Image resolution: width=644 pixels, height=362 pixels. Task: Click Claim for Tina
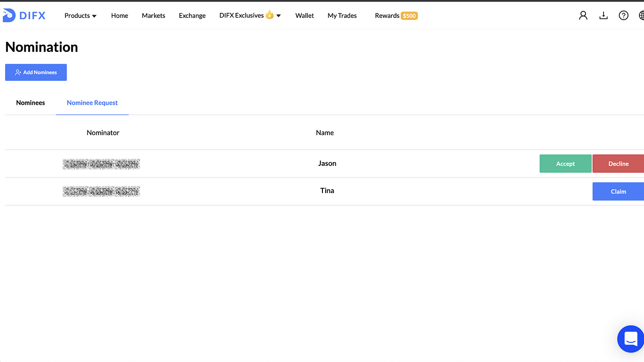618,192
